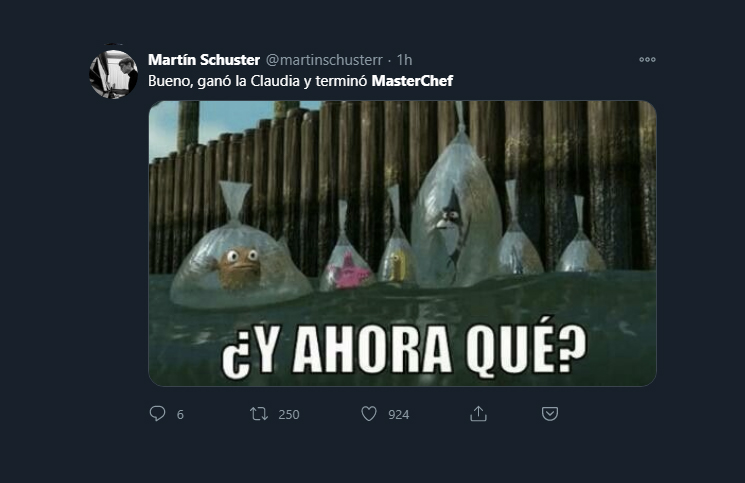Save tweet using the Pocket icon
Viewport: 745px width, 483px height.
pyautogui.click(x=550, y=414)
